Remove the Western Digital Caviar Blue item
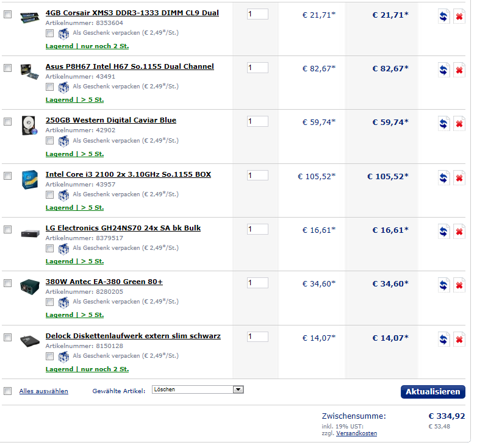Screen dimensions: 477x448 tap(459, 124)
